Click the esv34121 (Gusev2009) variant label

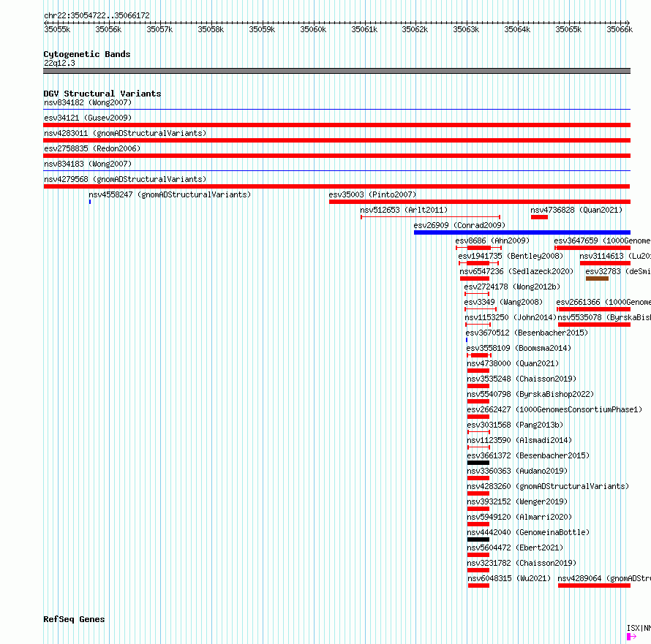pos(88,118)
